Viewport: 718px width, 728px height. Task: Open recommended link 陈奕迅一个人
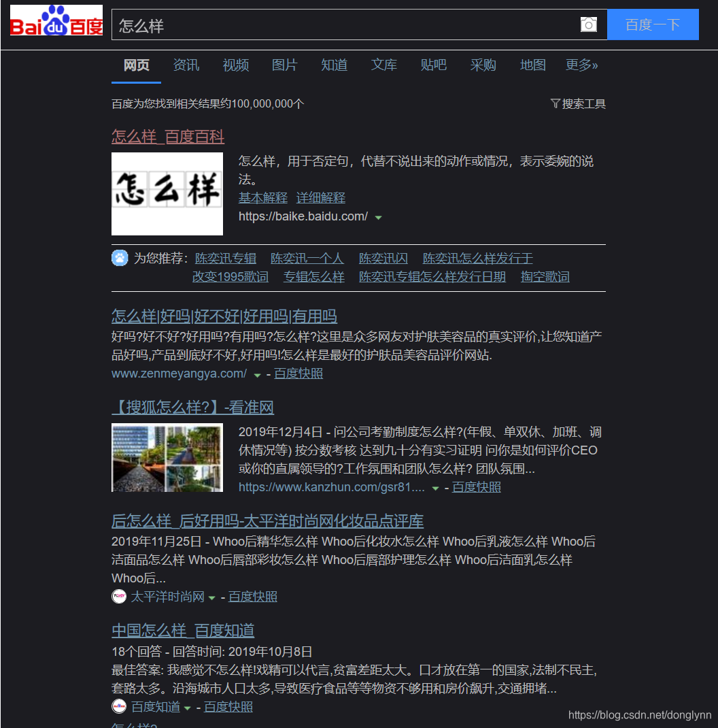point(307,258)
